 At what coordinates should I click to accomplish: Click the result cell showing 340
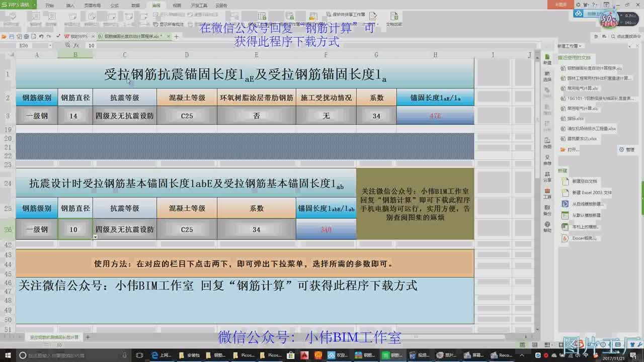point(326,229)
